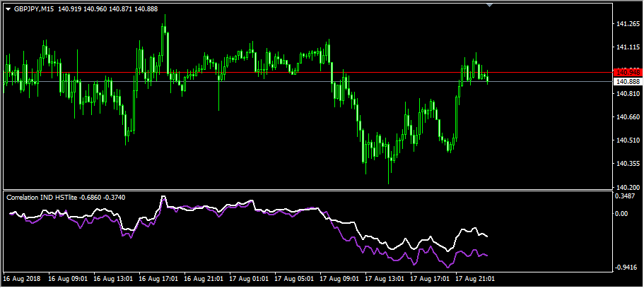Click the 140.660 price scale label
This screenshot has width=644, height=288.
[x=628, y=117]
